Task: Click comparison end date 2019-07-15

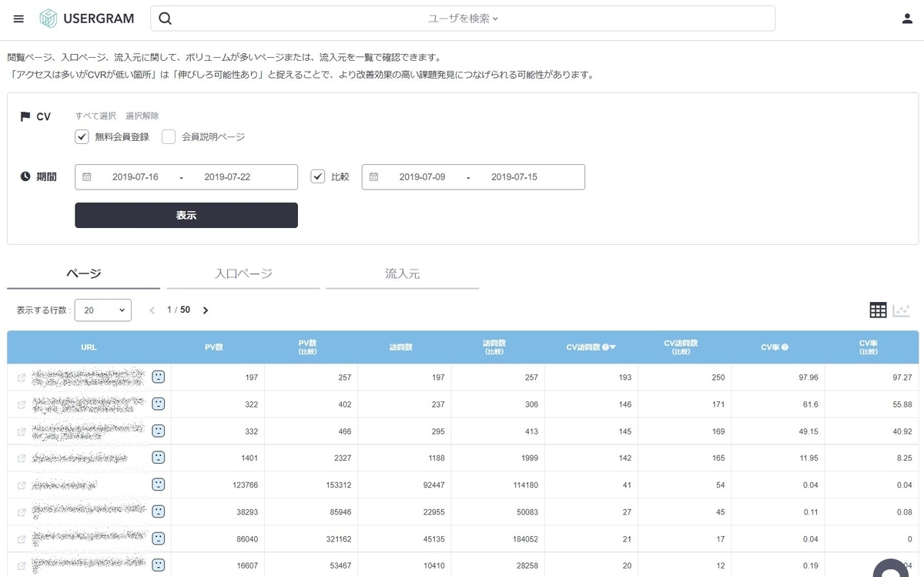Action: (514, 177)
